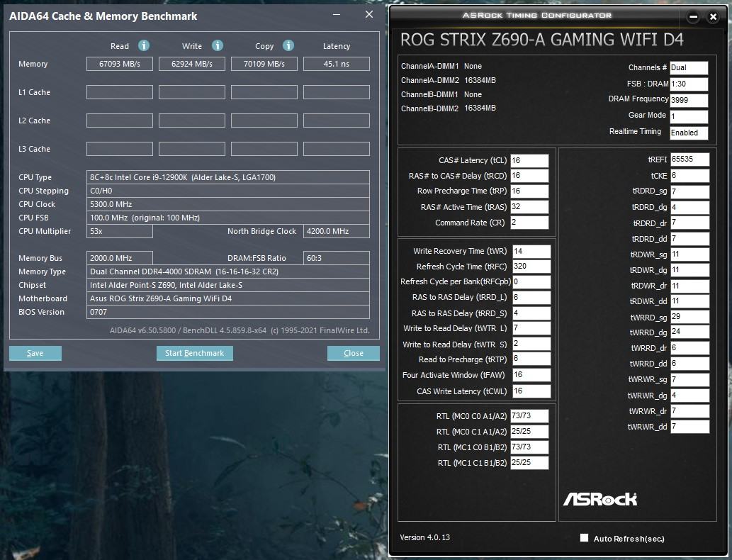Click the tWRRD_sg field showing 29
Screen dimensions: 732x560
(x=690, y=317)
